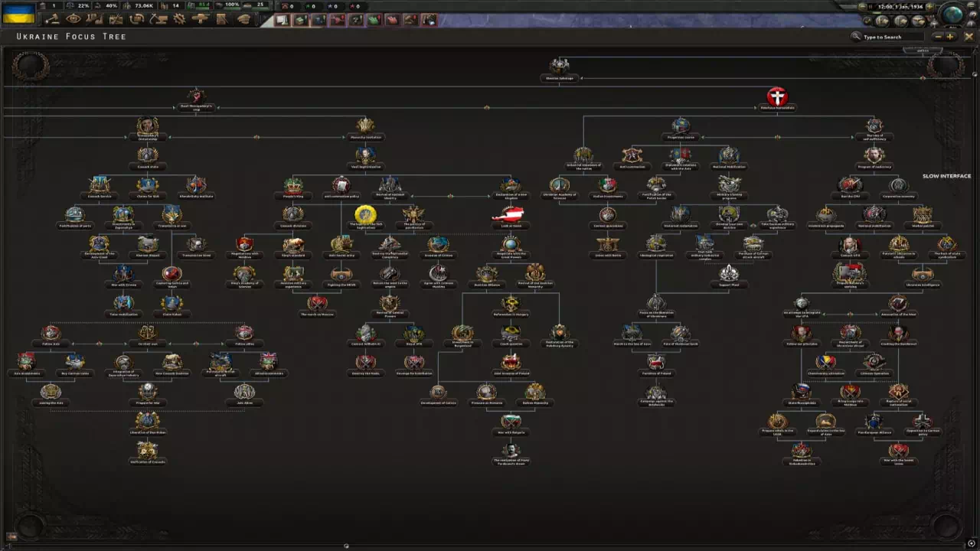Screen dimensions: 980x551
Task: Click the horizontal scrollbar handle at bottom
Action: [x=346, y=546]
